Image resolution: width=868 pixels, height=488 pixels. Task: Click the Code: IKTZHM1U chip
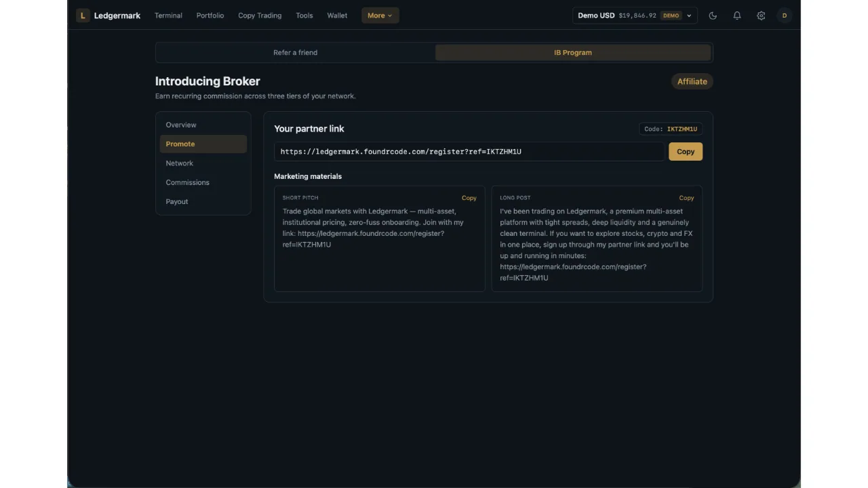pos(671,129)
